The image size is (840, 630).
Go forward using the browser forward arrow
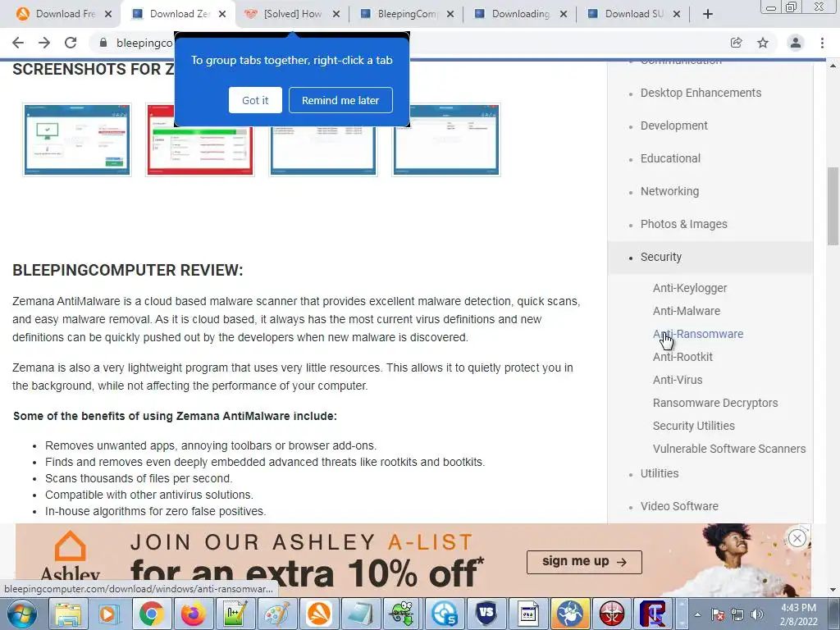[44, 43]
